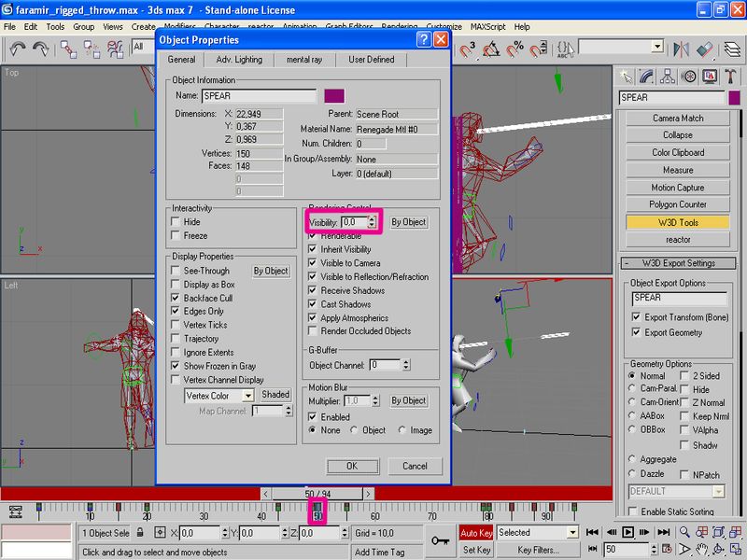Click the Visibility spinner arrows
This screenshot has height=560, width=747.
click(x=372, y=222)
